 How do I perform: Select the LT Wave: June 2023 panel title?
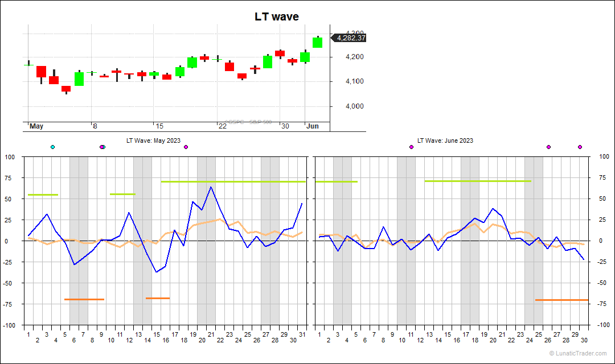click(x=445, y=140)
